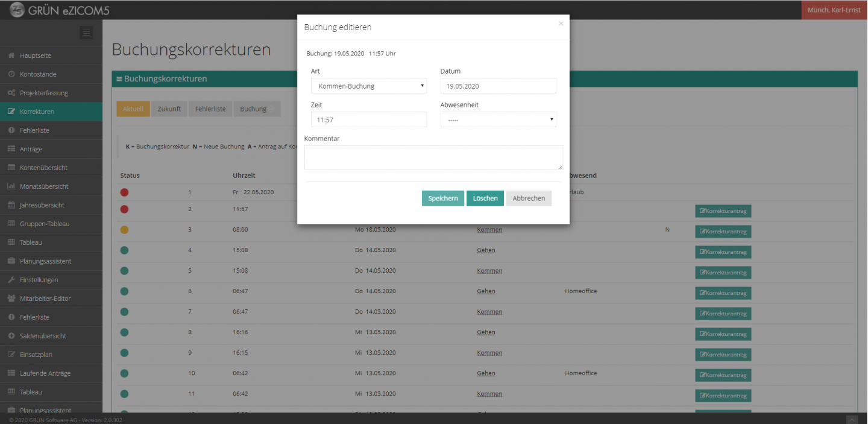Viewport: 868px width, 424px height.
Task: Click Korrekturantrag in row 11
Action: point(723,396)
